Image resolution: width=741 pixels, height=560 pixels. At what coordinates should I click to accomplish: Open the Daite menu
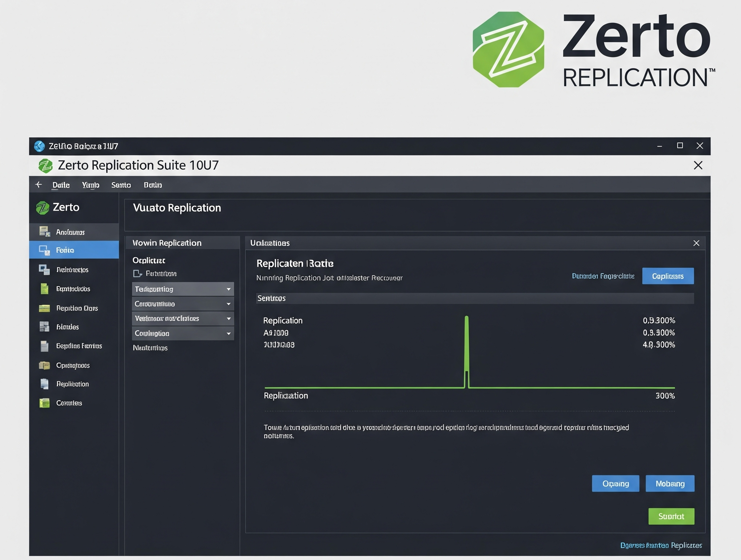point(61,185)
